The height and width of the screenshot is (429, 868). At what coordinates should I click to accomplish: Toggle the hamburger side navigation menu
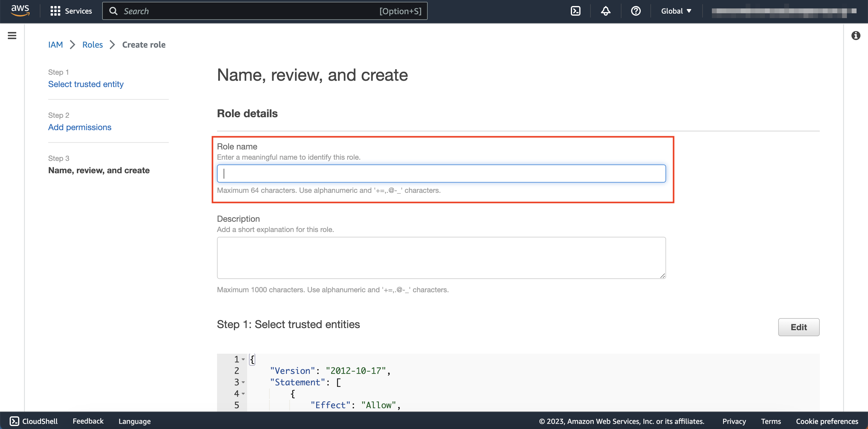pos(12,36)
